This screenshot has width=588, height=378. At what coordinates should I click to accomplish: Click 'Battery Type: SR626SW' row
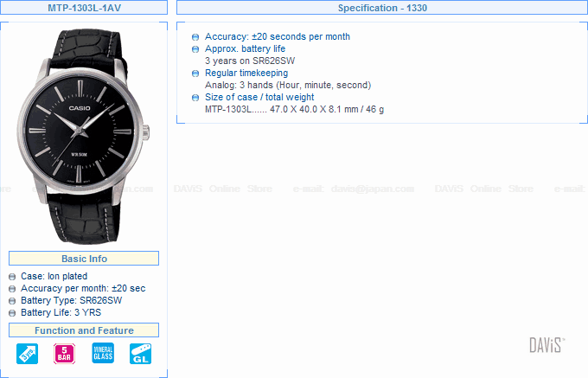tap(71, 300)
